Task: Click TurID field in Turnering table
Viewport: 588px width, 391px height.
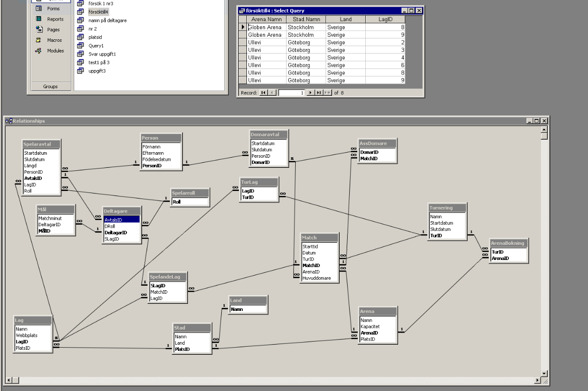Action: tap(447, 235)
